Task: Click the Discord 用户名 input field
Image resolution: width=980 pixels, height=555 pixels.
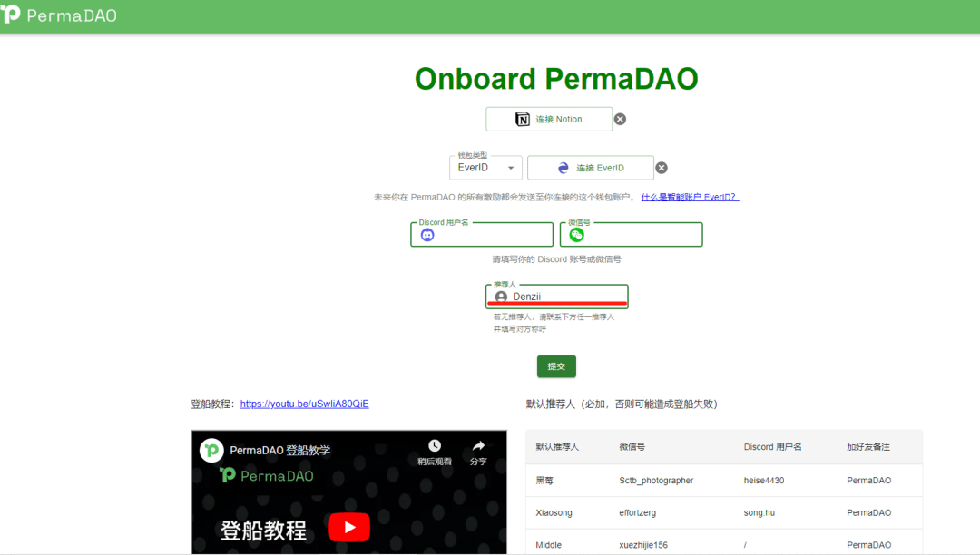Action: (482, 235)
